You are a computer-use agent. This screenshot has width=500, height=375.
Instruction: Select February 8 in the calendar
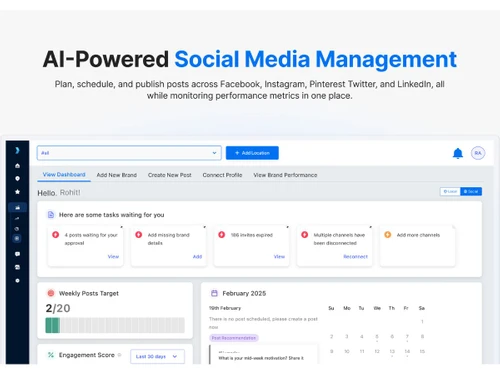[422, 337]
